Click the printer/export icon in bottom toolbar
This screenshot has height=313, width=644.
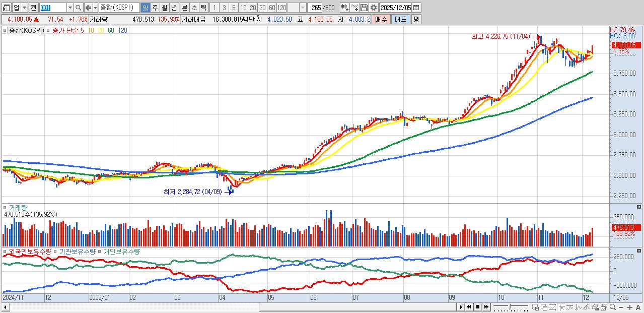coord(595,307)
